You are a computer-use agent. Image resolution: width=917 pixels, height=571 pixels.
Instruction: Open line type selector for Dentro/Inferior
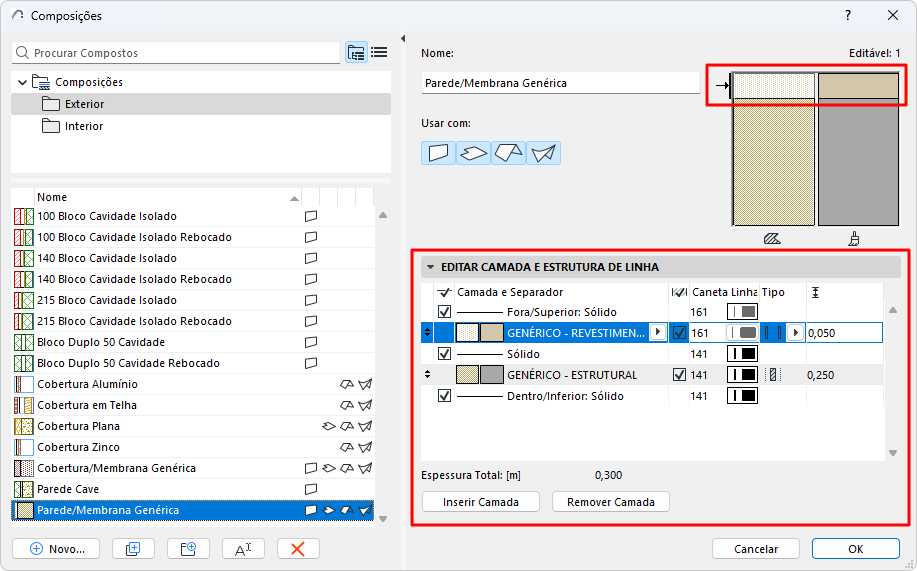click(x=742, y=396)
